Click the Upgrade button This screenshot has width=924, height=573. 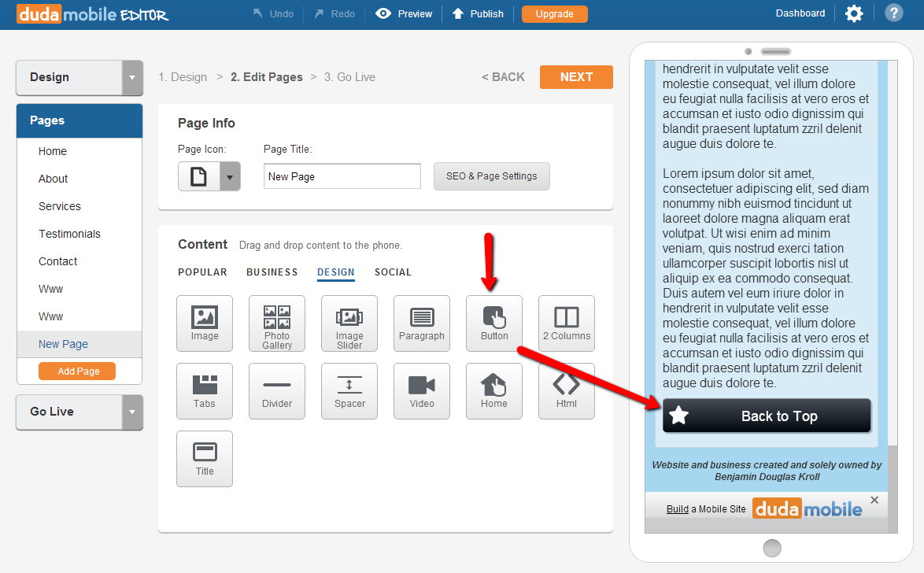pos(555,13)
